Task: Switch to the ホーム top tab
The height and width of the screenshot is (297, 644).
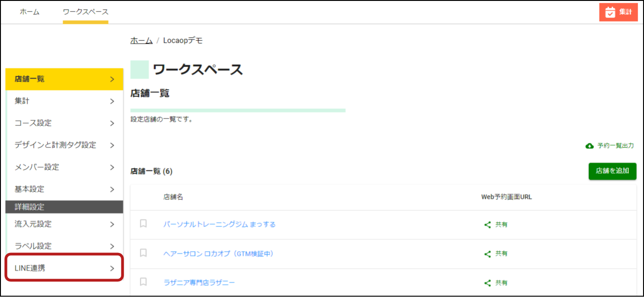Action: click(29, 12)
